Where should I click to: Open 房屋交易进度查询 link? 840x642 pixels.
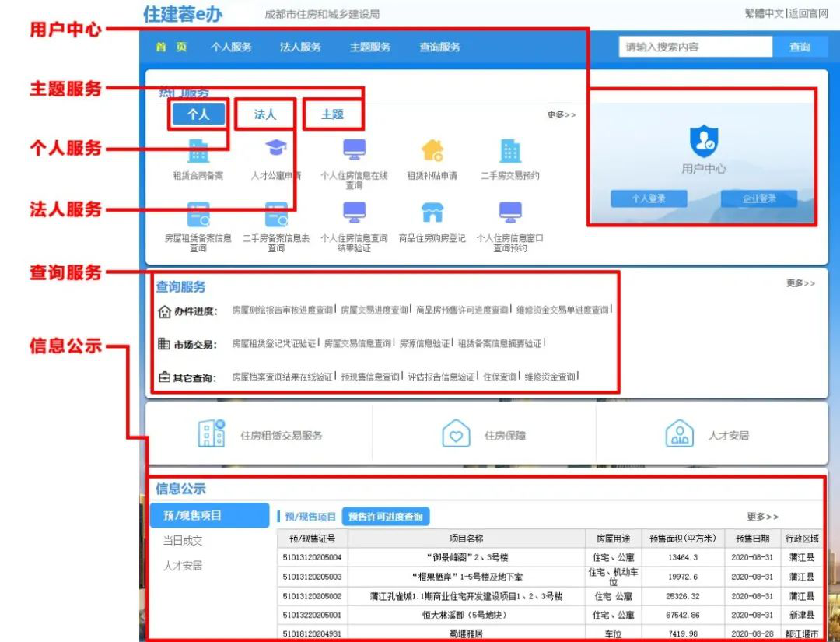[x=374, y=310]
